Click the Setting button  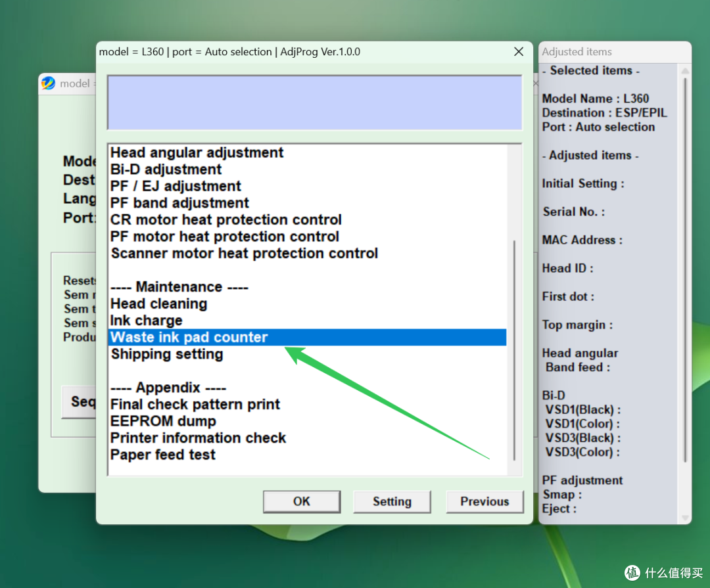392,501
